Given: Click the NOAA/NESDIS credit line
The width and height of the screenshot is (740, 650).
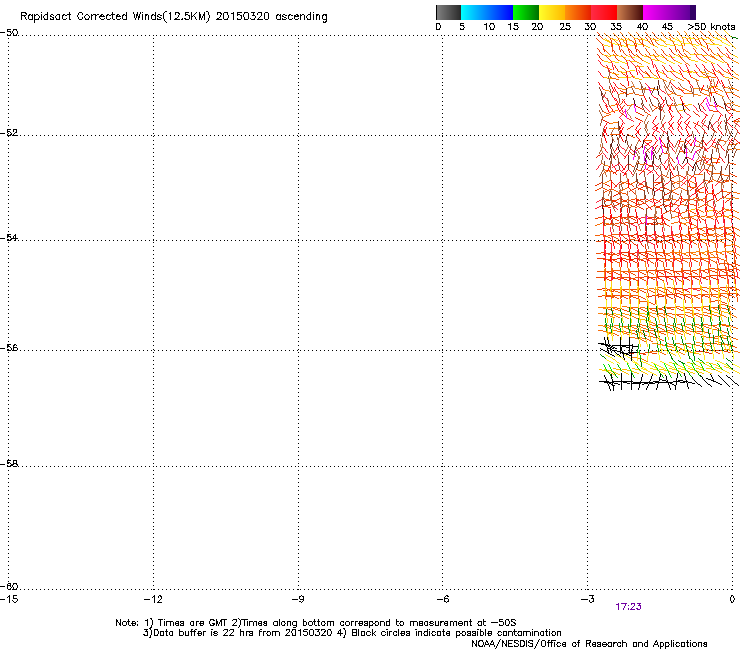Looking at the screenshot, I should pyautogui.click(x=589, y=644).
